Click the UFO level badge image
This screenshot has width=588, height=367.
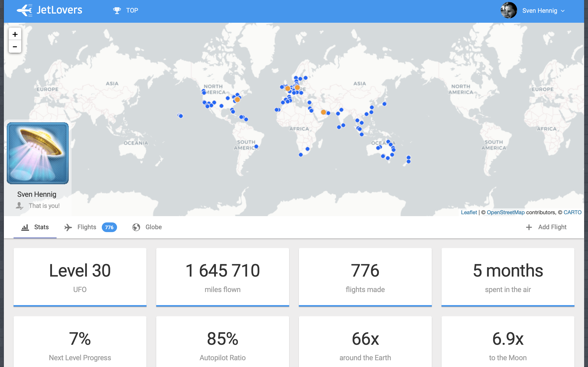(38, 153)
